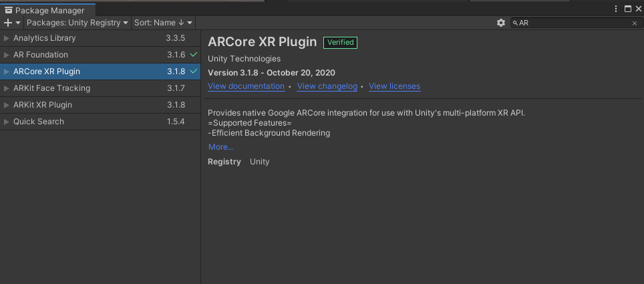Click the ARCore XR Plugin title heading

(x=263, y=42)
